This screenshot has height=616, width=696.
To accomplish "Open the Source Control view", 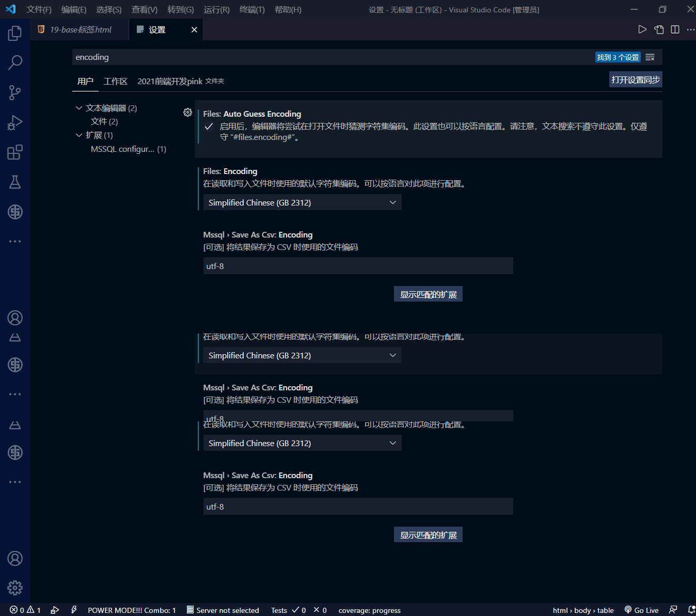I will 15,92.
